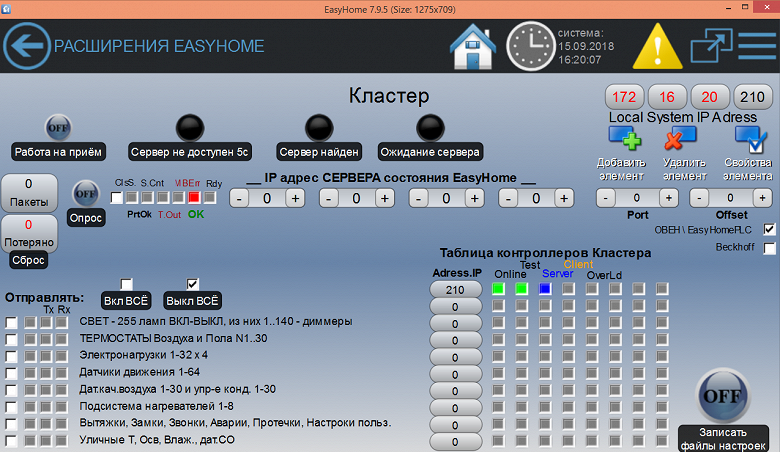
Task: Open the home house icon
Action: [x=473, y=46]
